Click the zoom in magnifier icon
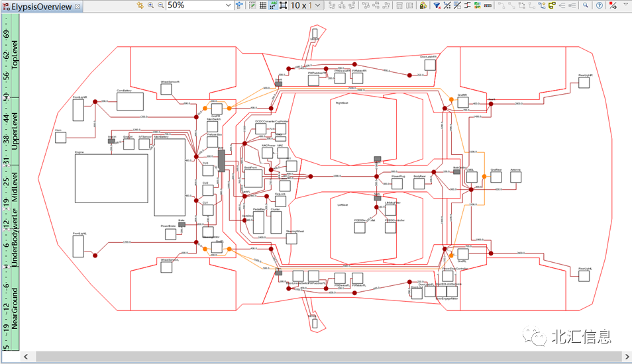 [150, 5]
